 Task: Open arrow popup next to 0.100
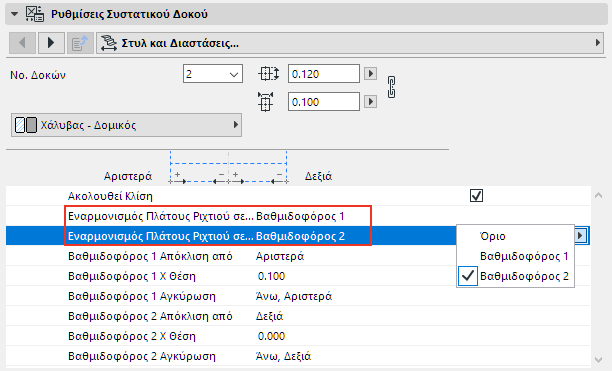click(x=370, y=102)
